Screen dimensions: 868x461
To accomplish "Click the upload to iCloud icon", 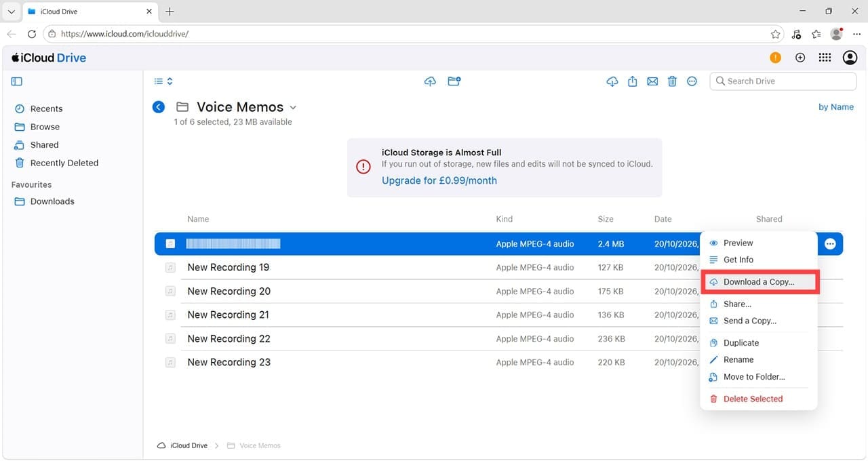I will 430,81.
